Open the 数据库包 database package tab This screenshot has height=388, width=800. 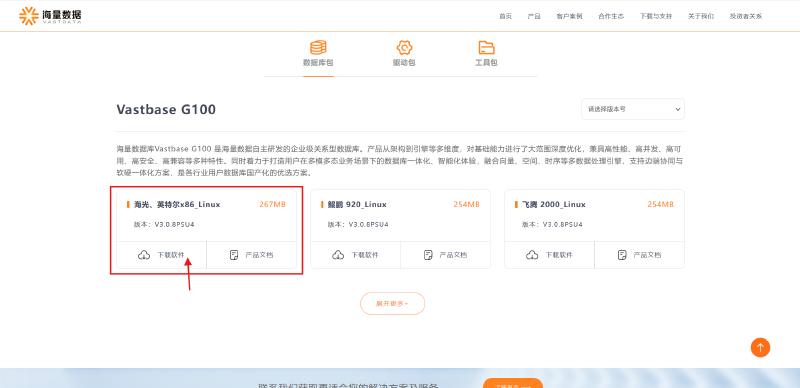click(x=318, y=54)
